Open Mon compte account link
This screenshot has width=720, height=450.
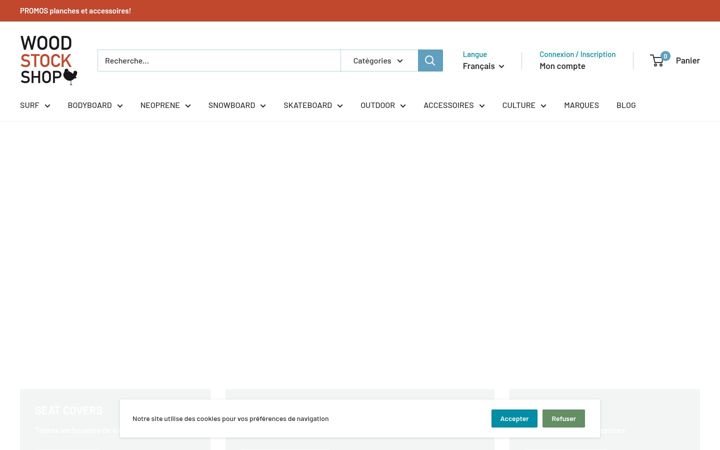[x=562, y=66]
